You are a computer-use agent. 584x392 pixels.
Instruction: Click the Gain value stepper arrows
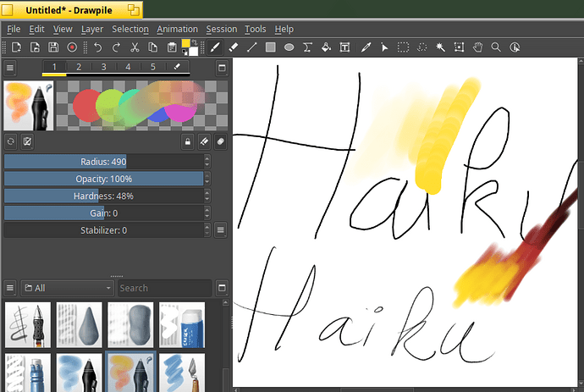click(207, 213)
